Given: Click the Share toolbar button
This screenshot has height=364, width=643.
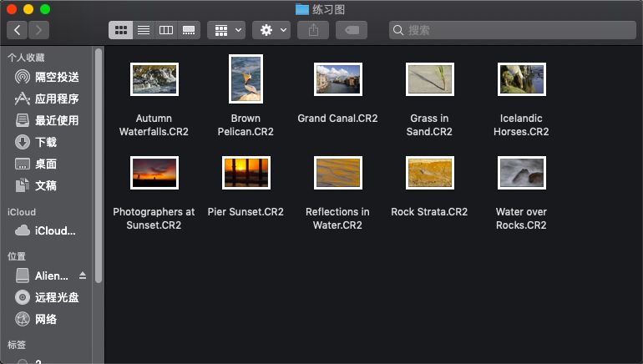Looking at the screenshot, I should [x=314, y=30].
